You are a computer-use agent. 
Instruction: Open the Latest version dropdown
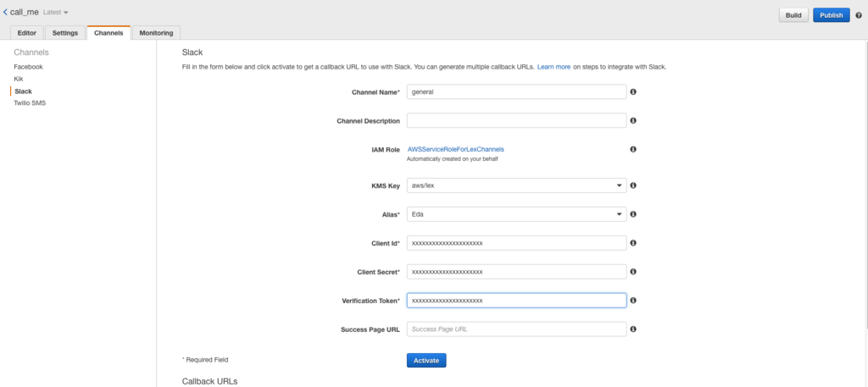[x=55, y=12]
